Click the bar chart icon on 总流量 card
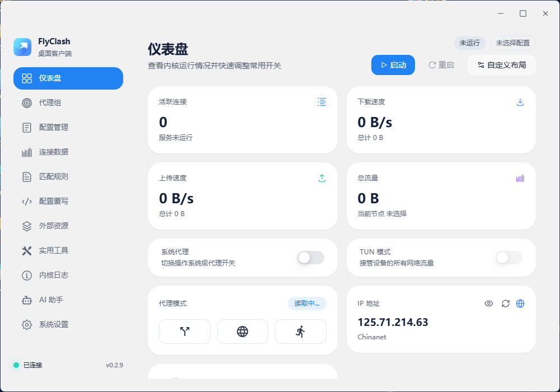The height and width of the screenshot is (392, 560). [x=520, y=178]
